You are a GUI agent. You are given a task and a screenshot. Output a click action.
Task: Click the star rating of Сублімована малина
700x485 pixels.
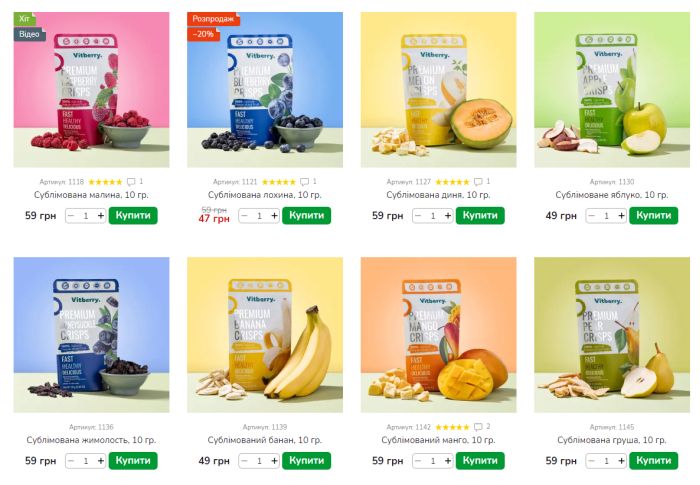(105, 182)
